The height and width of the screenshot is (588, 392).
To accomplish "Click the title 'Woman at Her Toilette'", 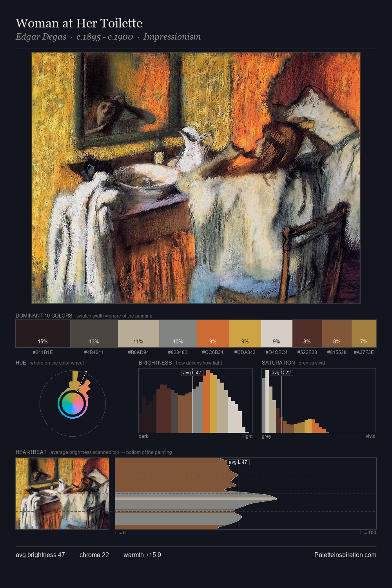I will tap(79, 23).
